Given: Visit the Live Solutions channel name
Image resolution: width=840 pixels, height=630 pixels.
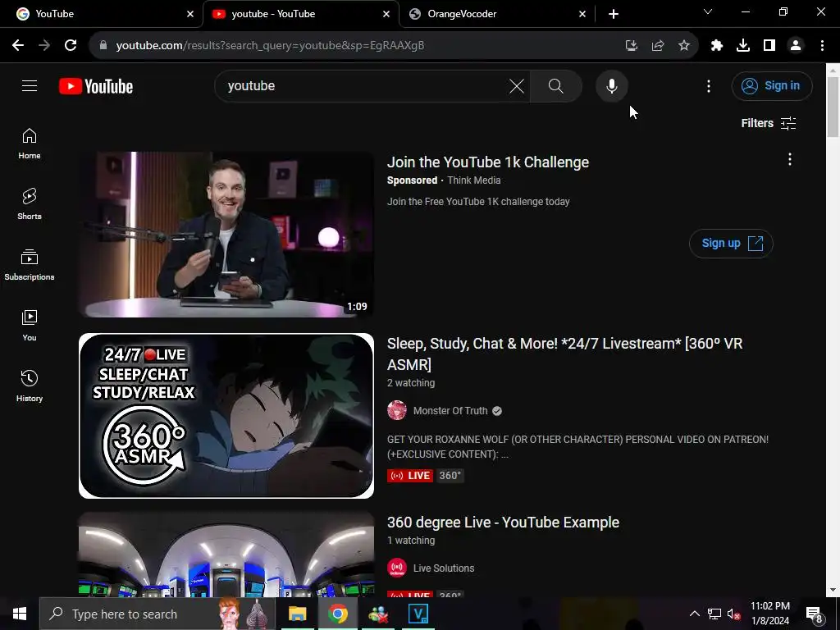Looking at the screenshot, I should tap(444, 568).
